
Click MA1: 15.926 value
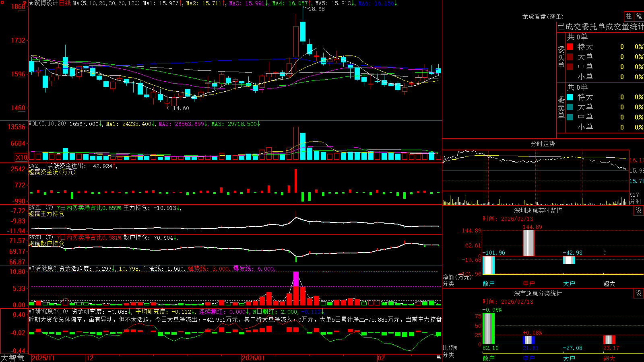click(x=161, y=3)
